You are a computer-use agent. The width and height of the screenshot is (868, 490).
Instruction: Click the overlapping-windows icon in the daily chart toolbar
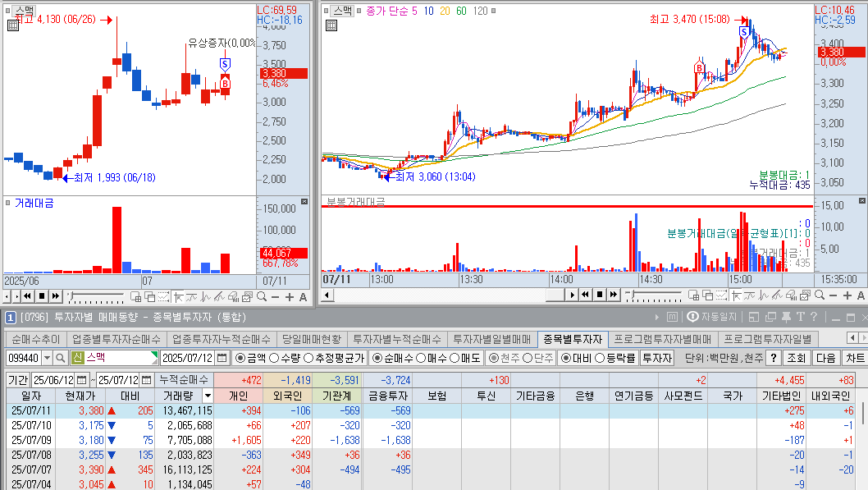(x=149, y=297)
